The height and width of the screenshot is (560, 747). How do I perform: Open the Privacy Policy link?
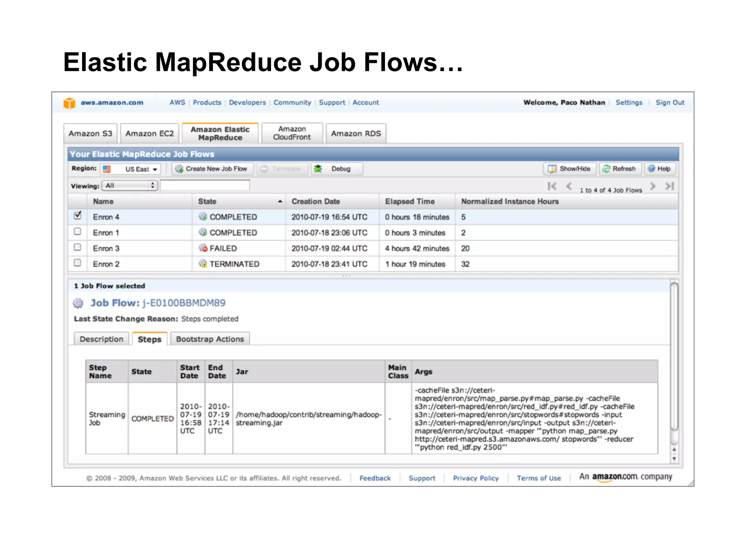coord(476,478)
